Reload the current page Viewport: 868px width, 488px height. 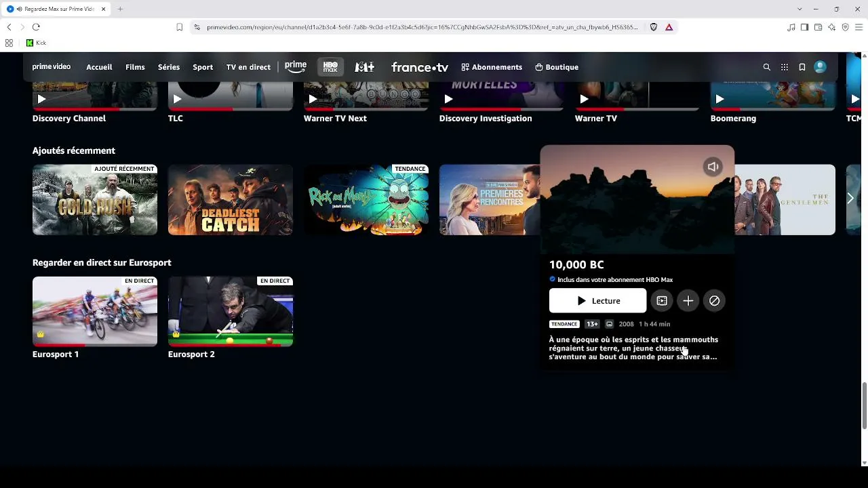point(36,27)
